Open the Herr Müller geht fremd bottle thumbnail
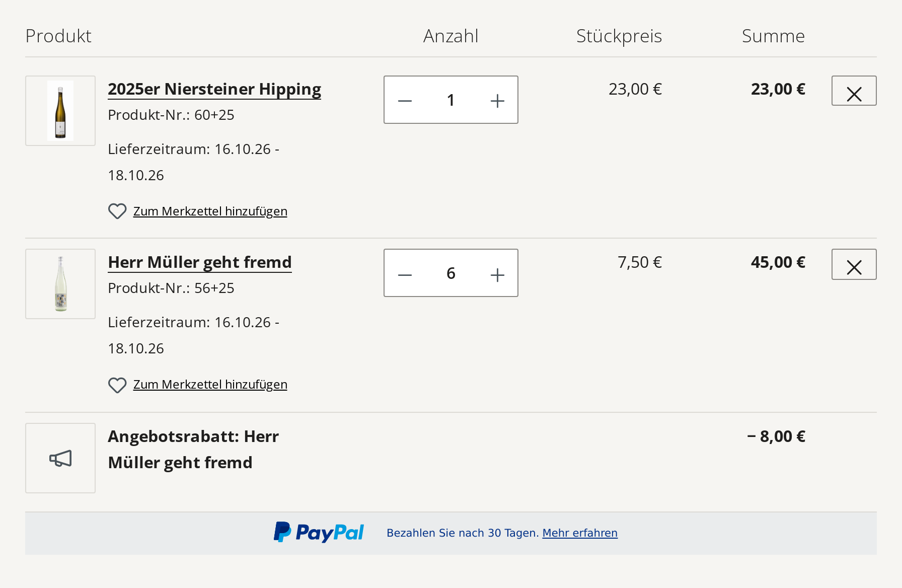The height and width of the screenshot is (588, 902). tap(60, 284)
